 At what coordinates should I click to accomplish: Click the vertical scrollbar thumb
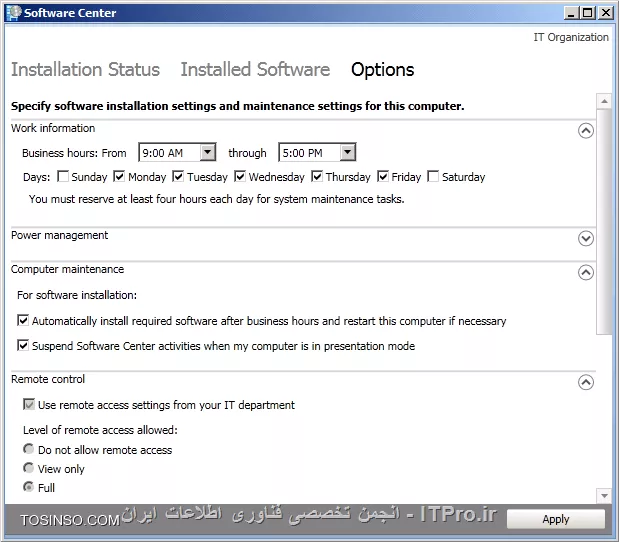point(604,222)
